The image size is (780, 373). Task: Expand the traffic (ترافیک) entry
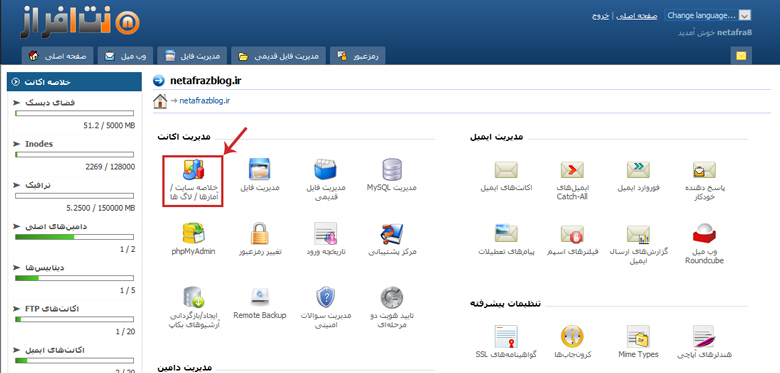point(16,185)
